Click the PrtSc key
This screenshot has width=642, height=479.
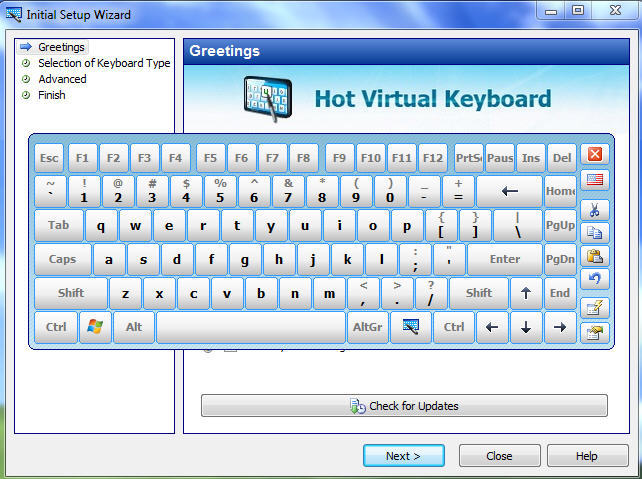pyautogui.click(x=469, y=158)
